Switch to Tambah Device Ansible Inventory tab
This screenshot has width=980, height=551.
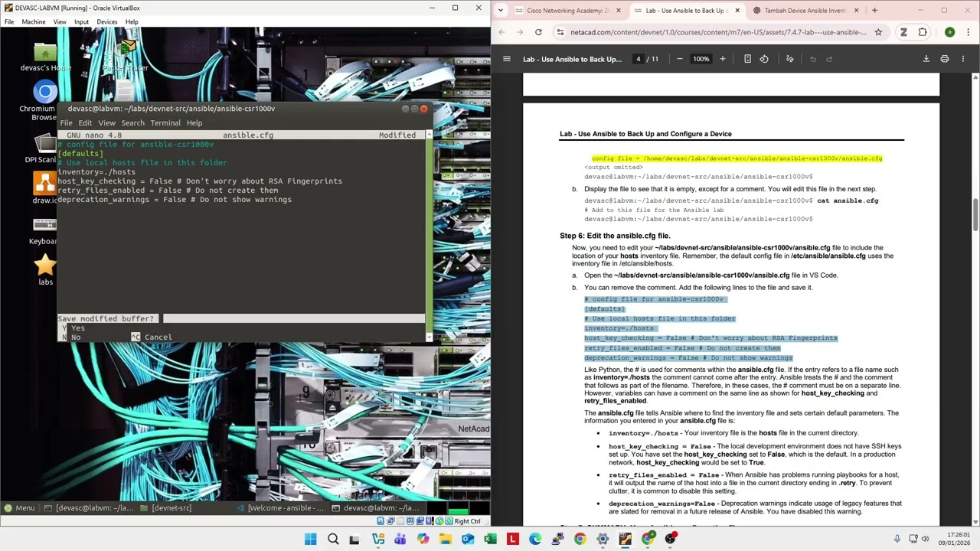804,11
